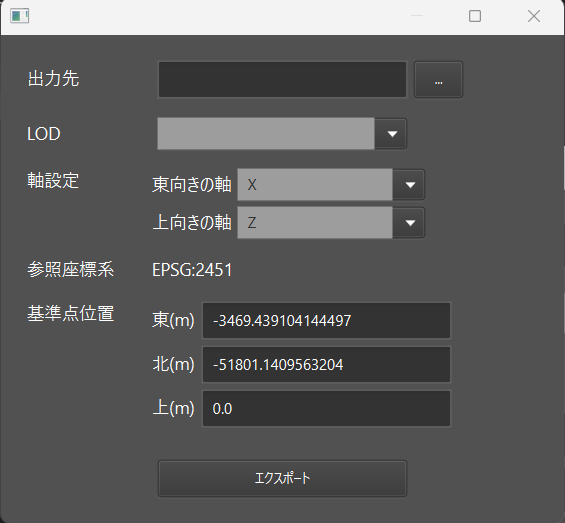565x523 pixels.
Task: Minimize the export dialog window
Action: (417, 16)
